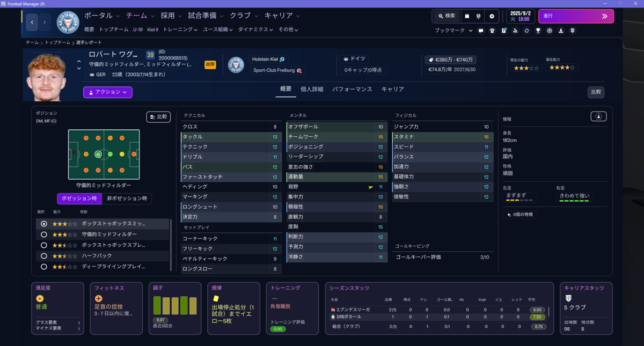Open the world globe icon beside search
This screenshot has height=346, width=644.
pos(479,16)
